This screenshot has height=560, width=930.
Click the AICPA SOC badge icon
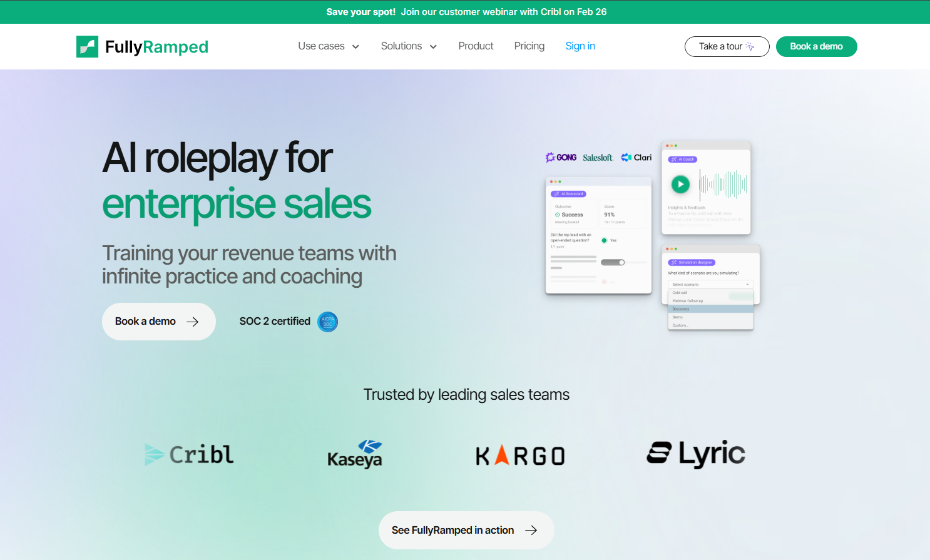click(328, 322)
